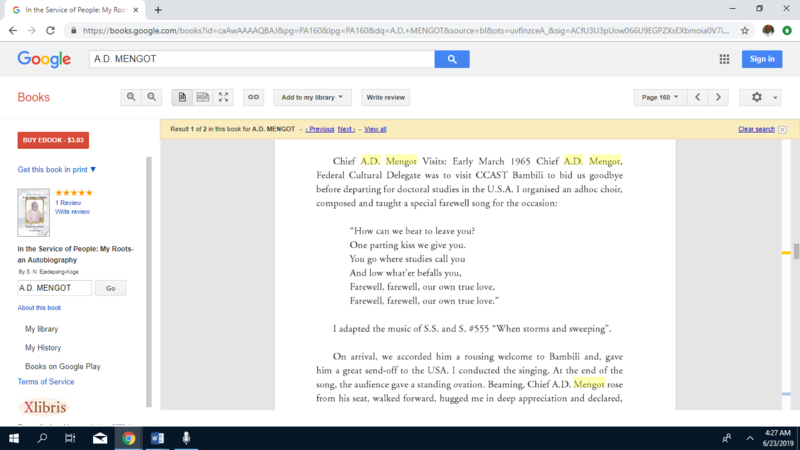Screen dimensions: 800x450
Task: Open Word from the taskbar
Action: pyautogui.click(x=157, y=438)
